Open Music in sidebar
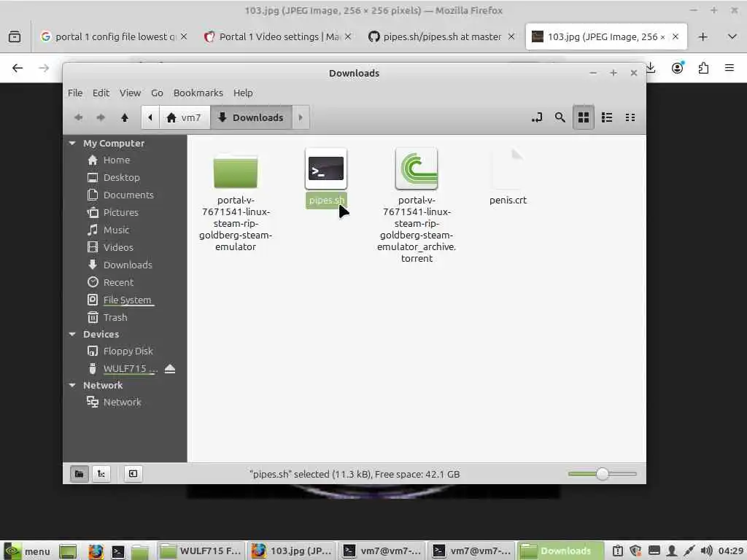Screen dimensions: 747x560 (x=116, y=230)
